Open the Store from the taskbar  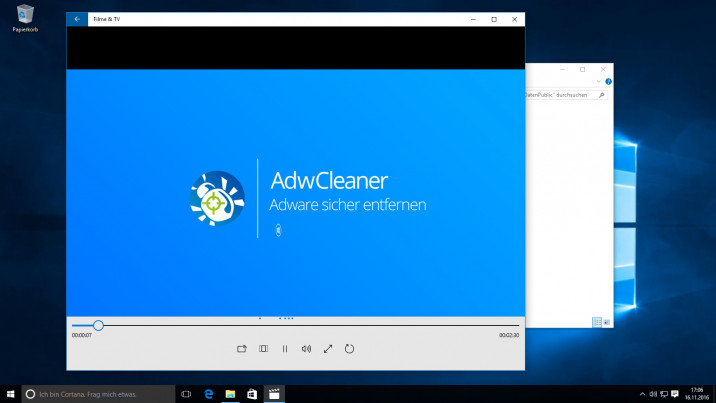252,394
